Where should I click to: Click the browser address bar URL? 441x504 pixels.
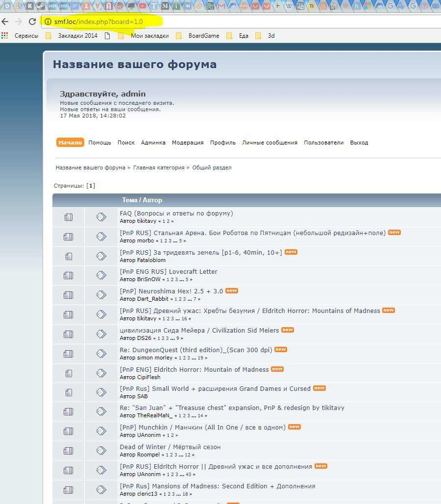click(x=98, y=22)
